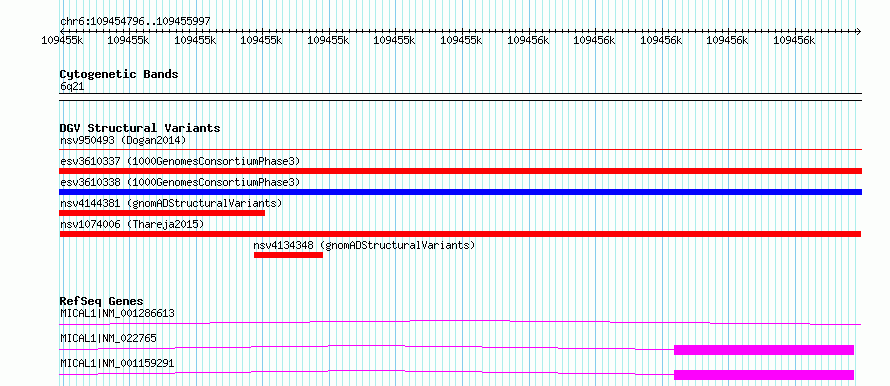Click the red esv3610337 variant bar

460,171
